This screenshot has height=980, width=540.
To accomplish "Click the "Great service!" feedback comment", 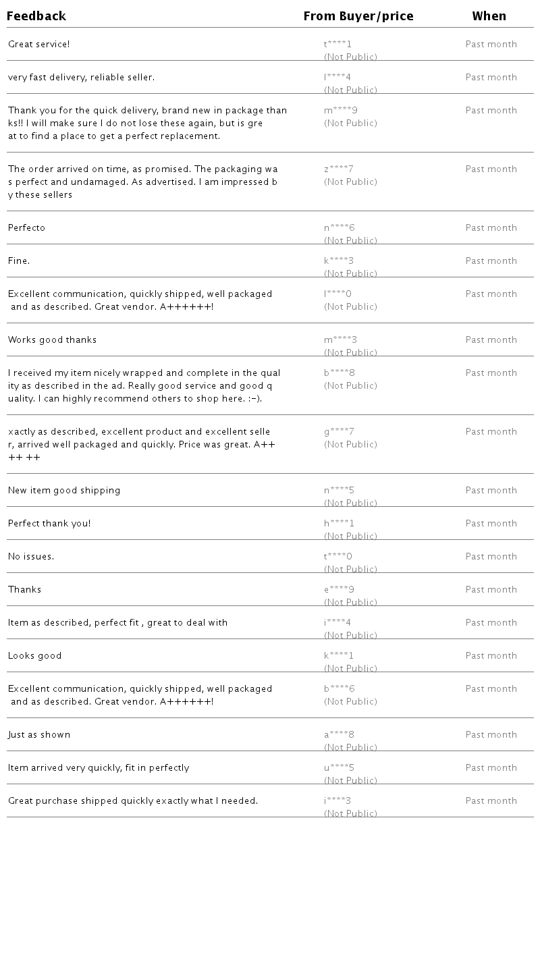I will [x=39, y=45].
